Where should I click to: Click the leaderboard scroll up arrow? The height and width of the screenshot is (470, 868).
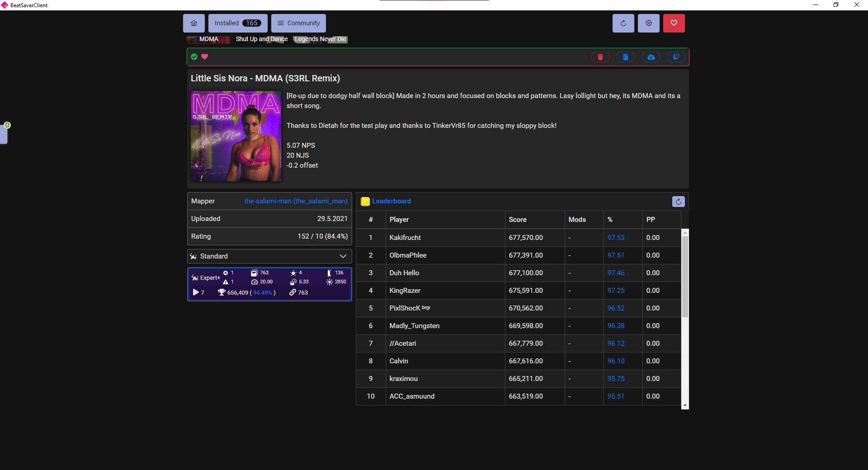(x=685, y=233)
